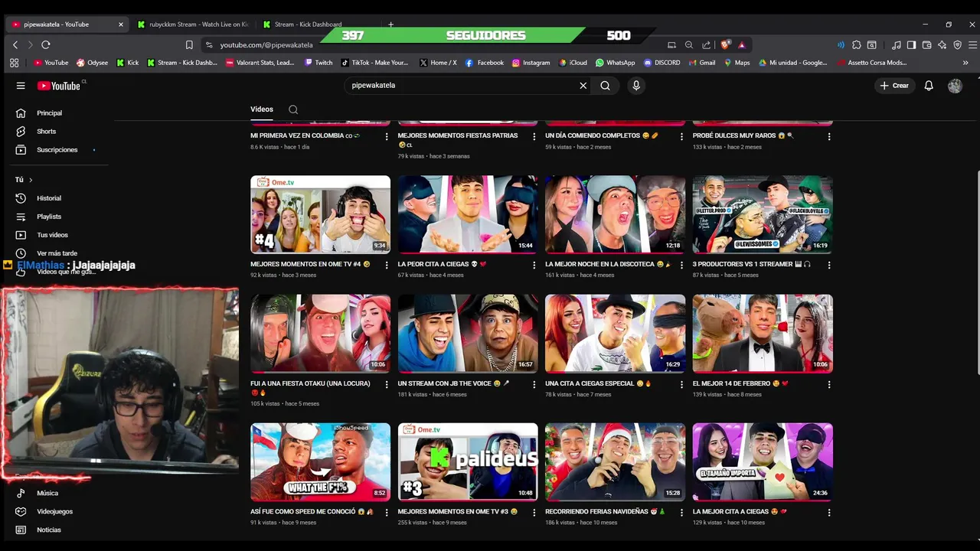
Task: Open the TikTok bookmark
Action: (375, 63)
